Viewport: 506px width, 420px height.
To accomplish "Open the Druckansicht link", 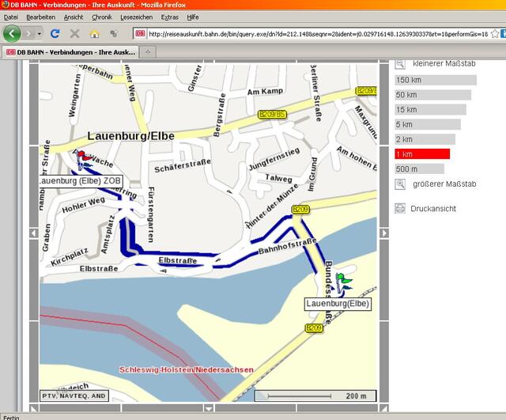I will click(x=433, y=209).
